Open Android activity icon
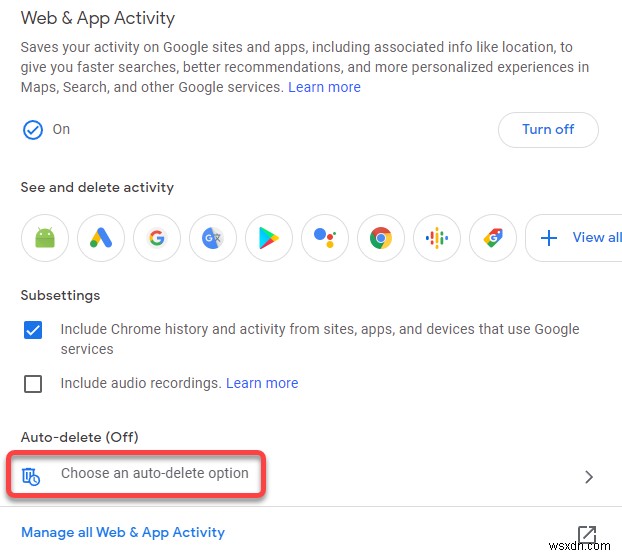This screenshot has height=556, width=622. (45, 238)
